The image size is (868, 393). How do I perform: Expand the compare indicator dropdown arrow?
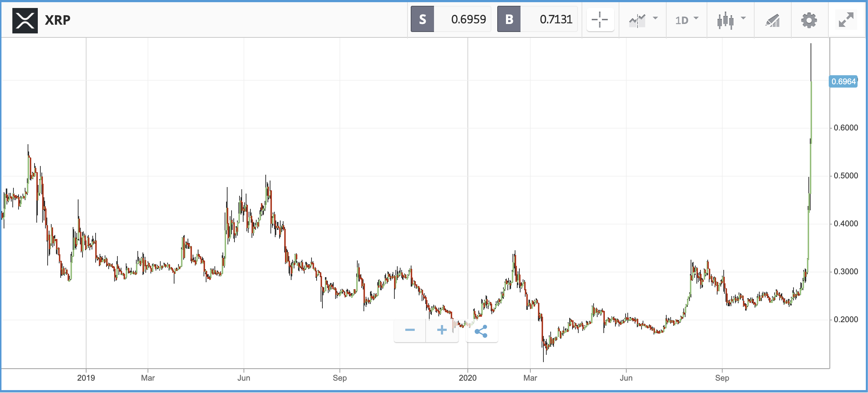(x=655, y=18)
